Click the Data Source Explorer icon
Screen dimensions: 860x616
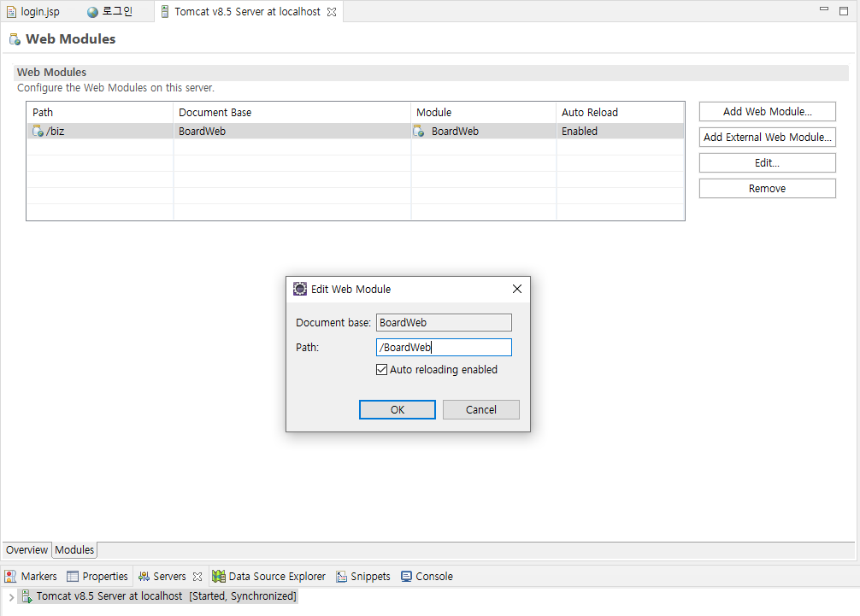coord(219,576)
